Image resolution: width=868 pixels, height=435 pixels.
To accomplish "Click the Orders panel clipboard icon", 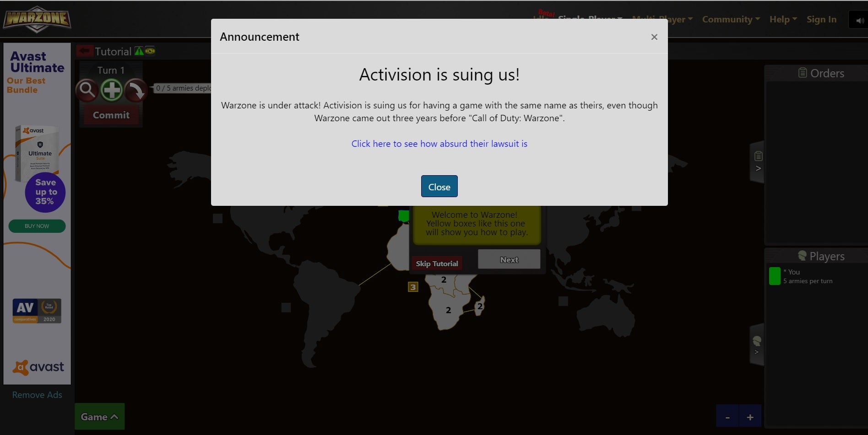I will [803, 73].
